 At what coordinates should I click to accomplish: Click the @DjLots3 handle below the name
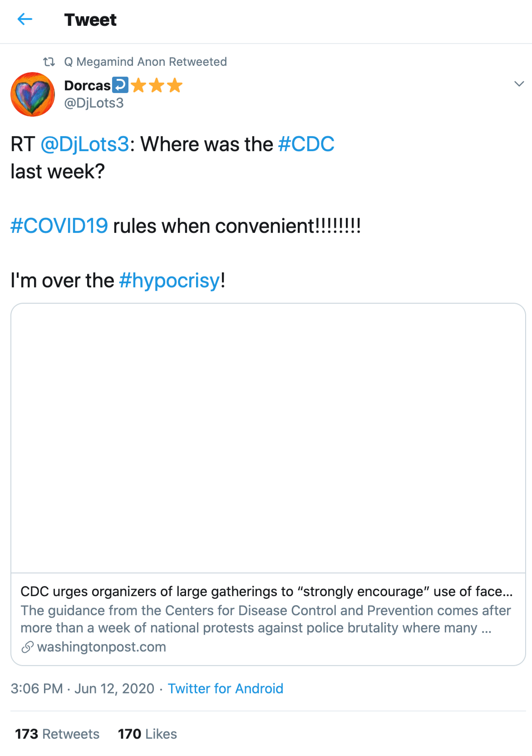click(94, 103)
